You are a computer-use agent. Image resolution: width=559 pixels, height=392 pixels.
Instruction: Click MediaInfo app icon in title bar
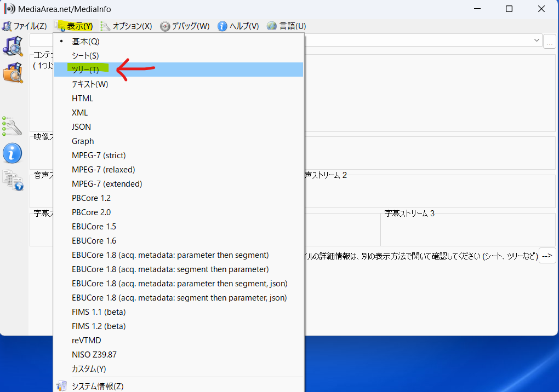[10, 9]
